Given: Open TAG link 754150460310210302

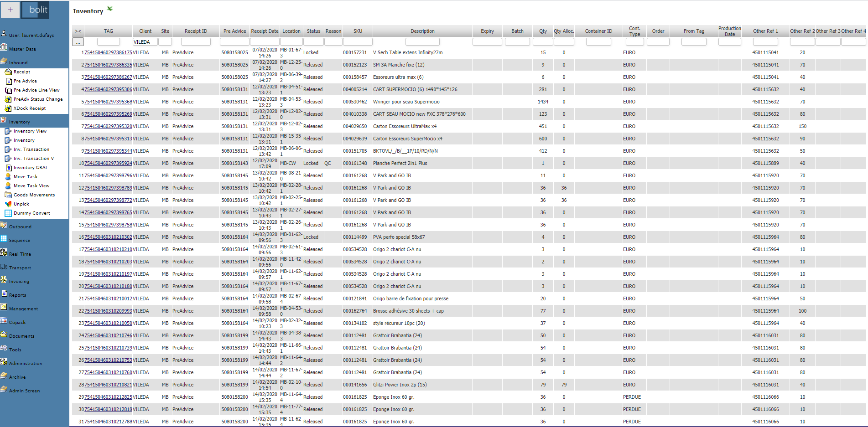Looking at the screenshot, I should [108, 237].
